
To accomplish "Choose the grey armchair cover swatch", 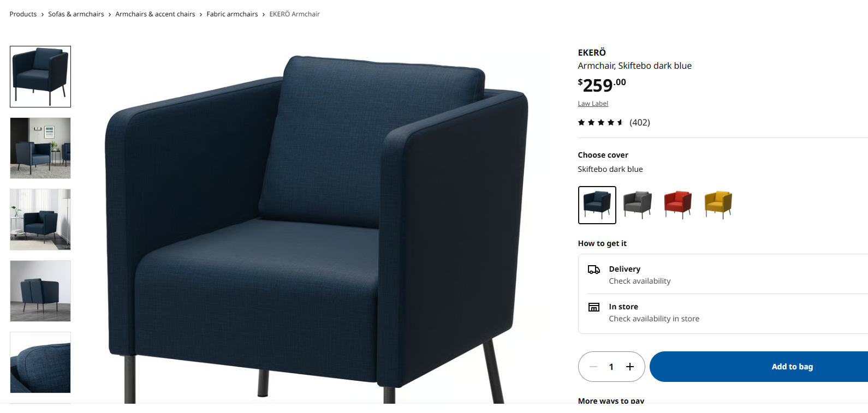I will [x=637, y=205].
